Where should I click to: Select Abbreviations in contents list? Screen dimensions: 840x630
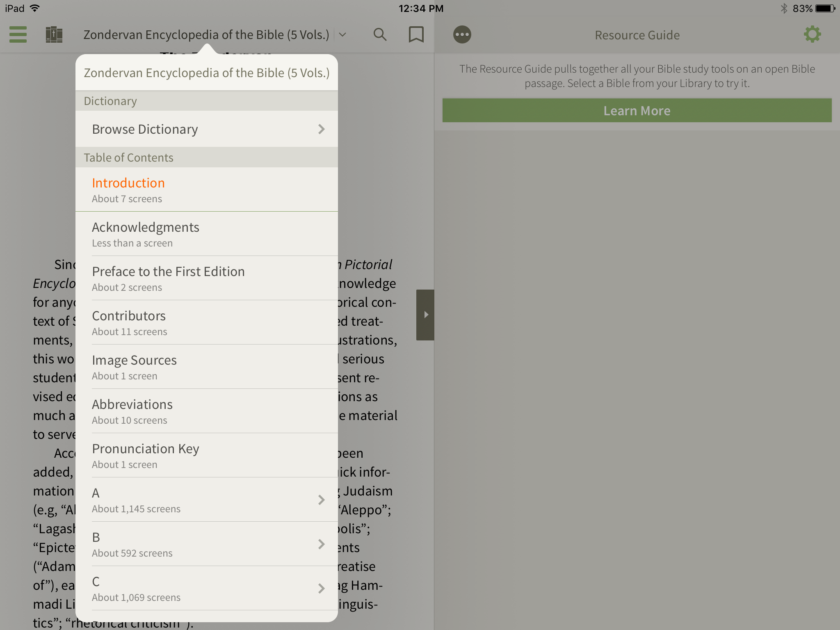coord(207,411)
